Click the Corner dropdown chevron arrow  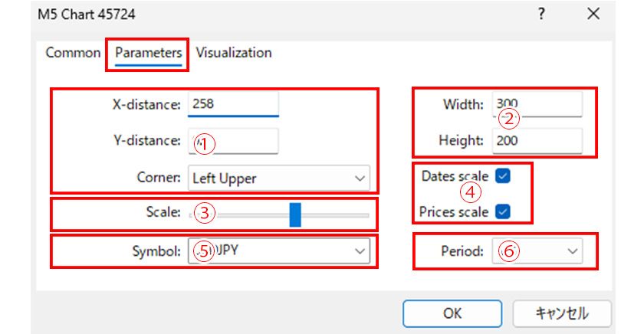coord(360,178)
